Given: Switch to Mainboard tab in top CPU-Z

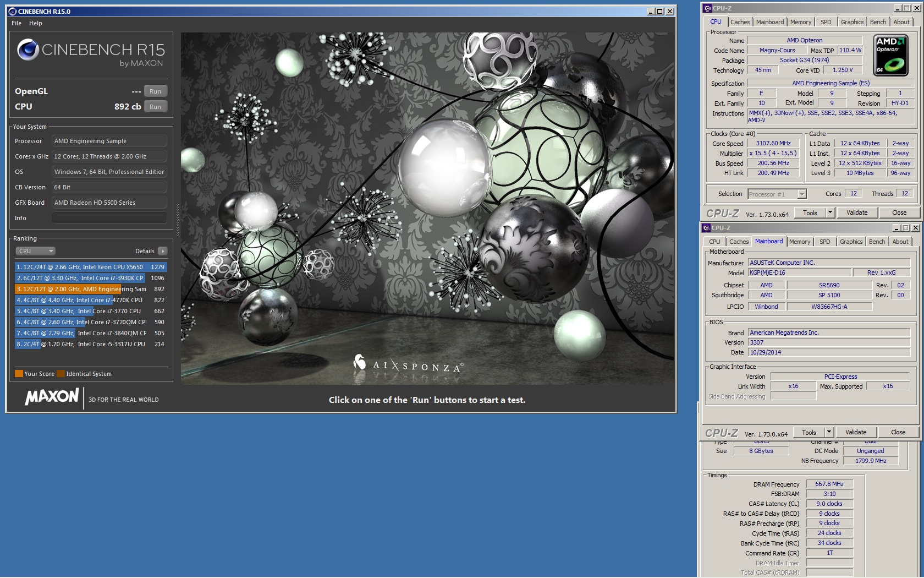Looking at the screenshot, I should [x=770, y=22].
